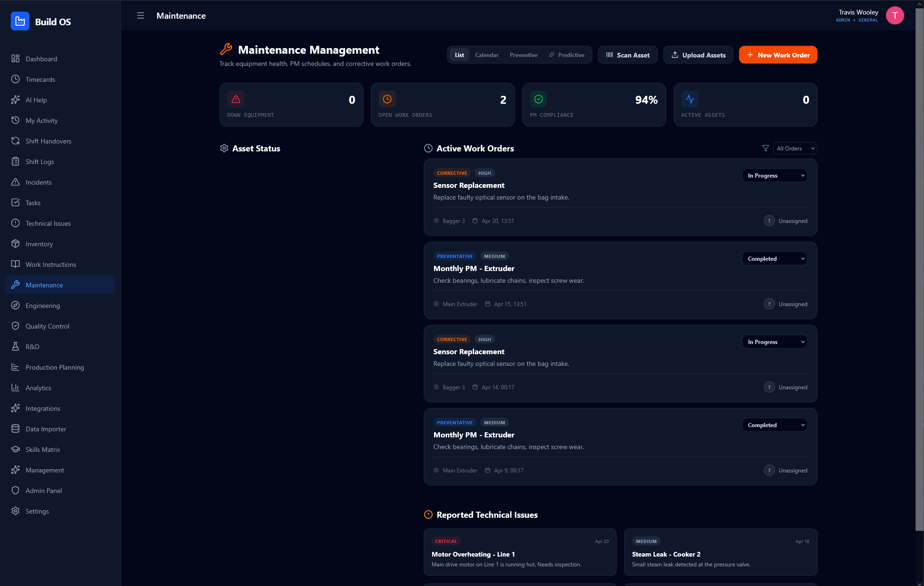Open Tasks checkbox icon in sidebar
This screenshot has width=924, height=586.
(15, 203)
